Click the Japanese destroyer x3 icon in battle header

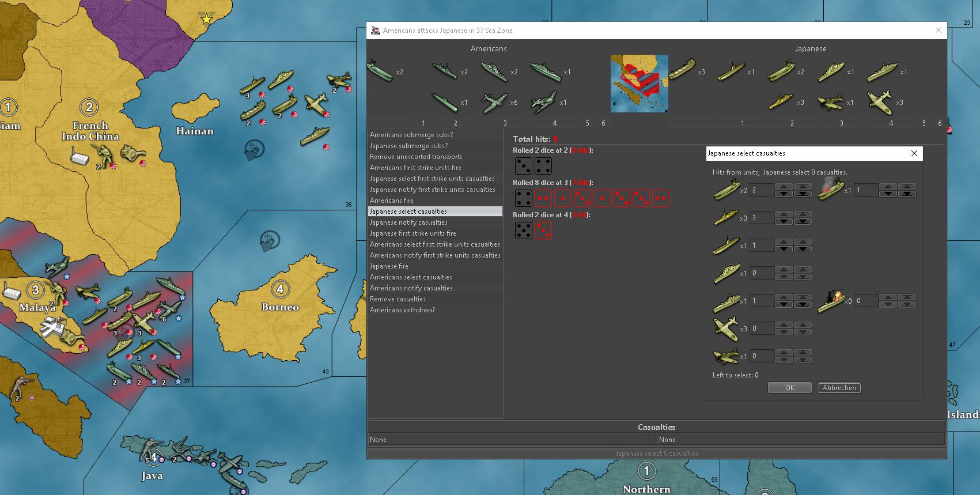pos(781,102)
